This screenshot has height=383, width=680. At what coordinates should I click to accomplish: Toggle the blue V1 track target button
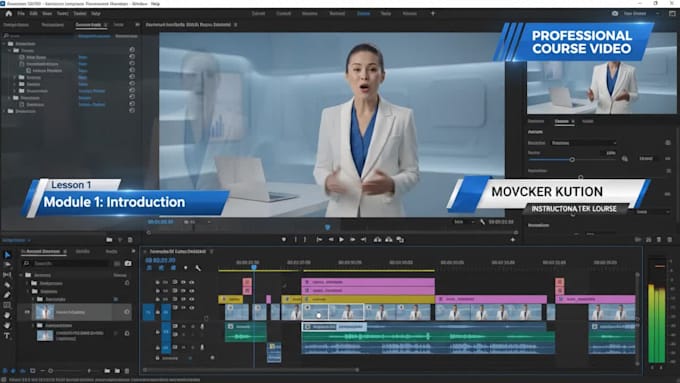tap(166, 312)
